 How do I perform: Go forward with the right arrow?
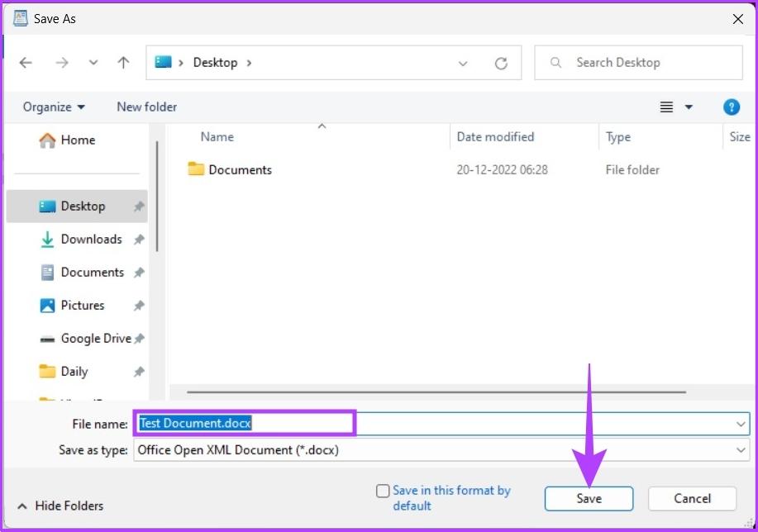point(61,63)
